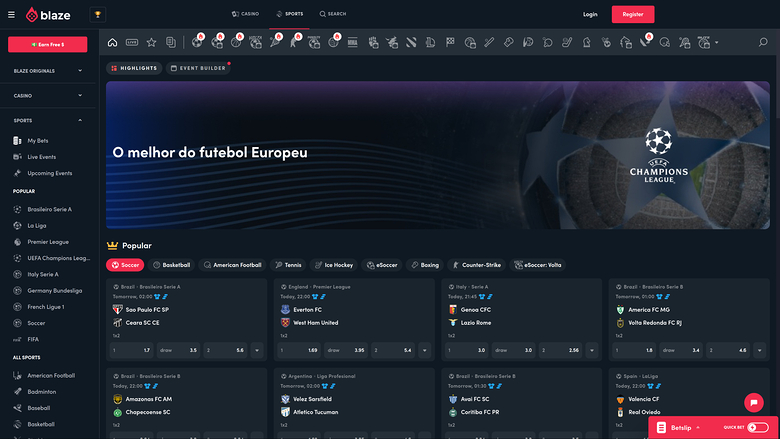
Task: Filter popular by Boxing chip
Action: [x=424, y=265]
